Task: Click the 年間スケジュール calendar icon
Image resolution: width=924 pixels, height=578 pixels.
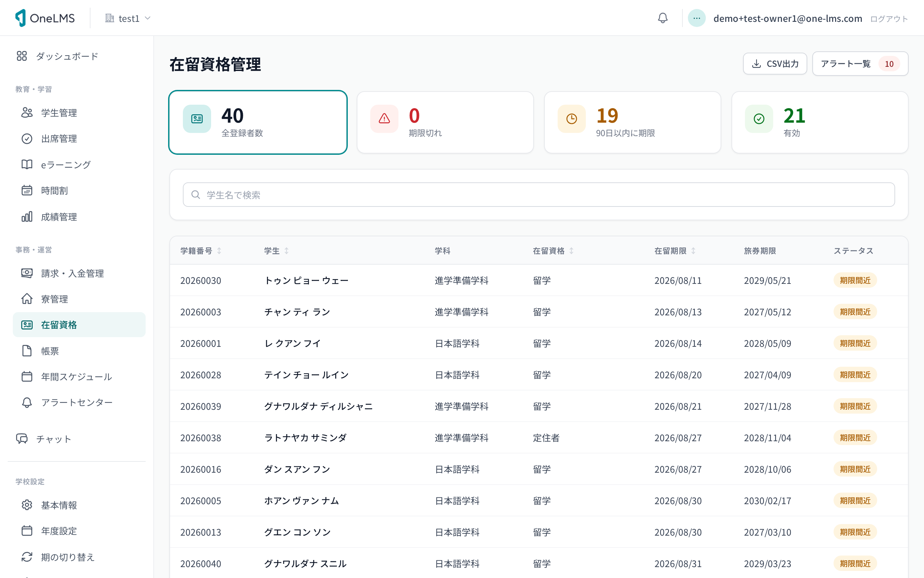Action: click(27, 377)
